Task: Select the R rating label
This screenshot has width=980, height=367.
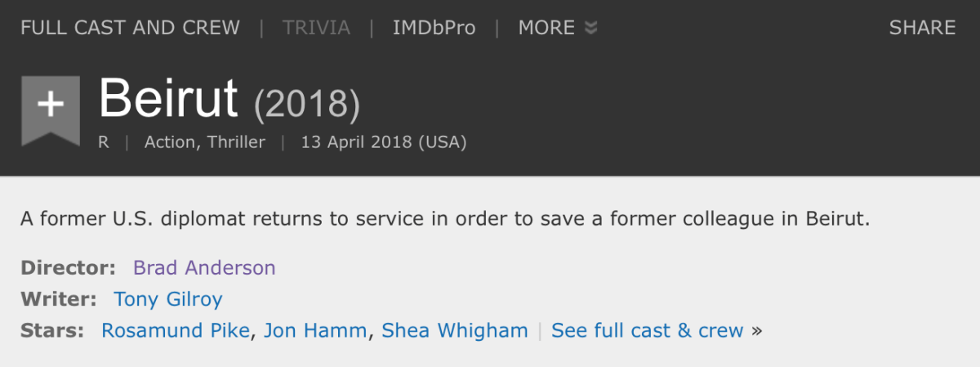Action: click(x=104, y=142)
